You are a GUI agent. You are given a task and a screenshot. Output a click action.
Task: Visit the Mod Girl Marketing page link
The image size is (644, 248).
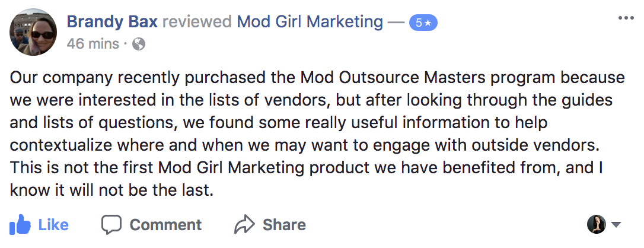point(310,22)
